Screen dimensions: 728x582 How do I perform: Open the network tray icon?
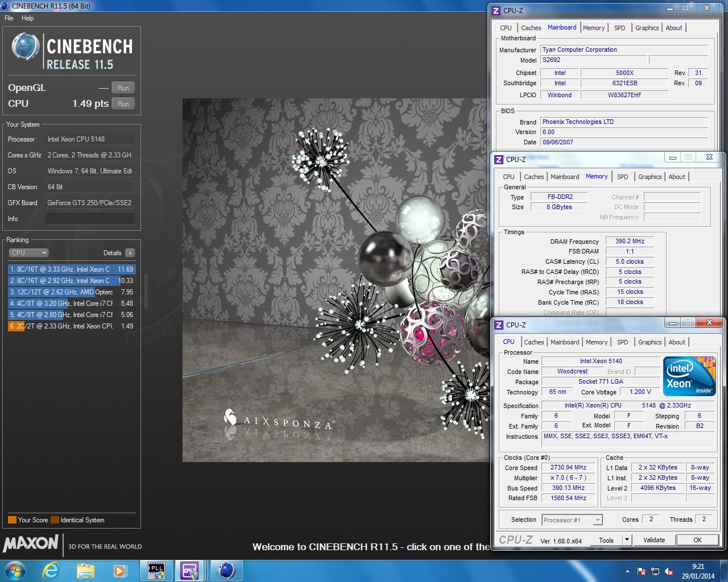point(655,571)
